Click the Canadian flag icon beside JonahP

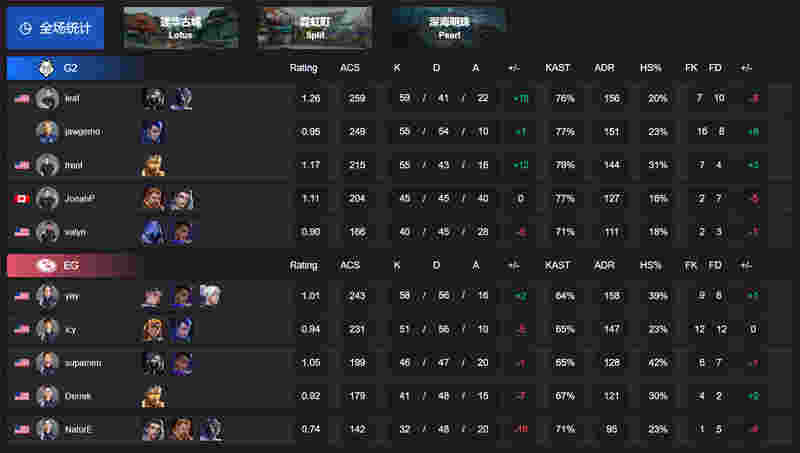[22, 198]
